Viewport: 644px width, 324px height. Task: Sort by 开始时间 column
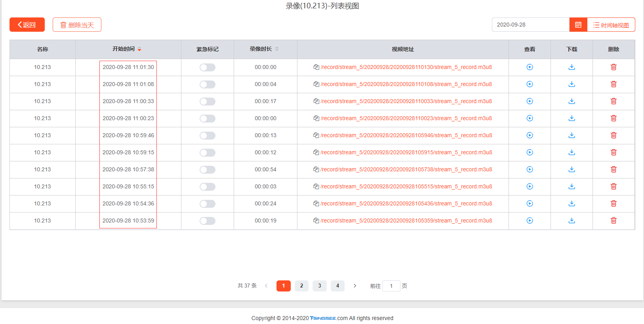139,49
